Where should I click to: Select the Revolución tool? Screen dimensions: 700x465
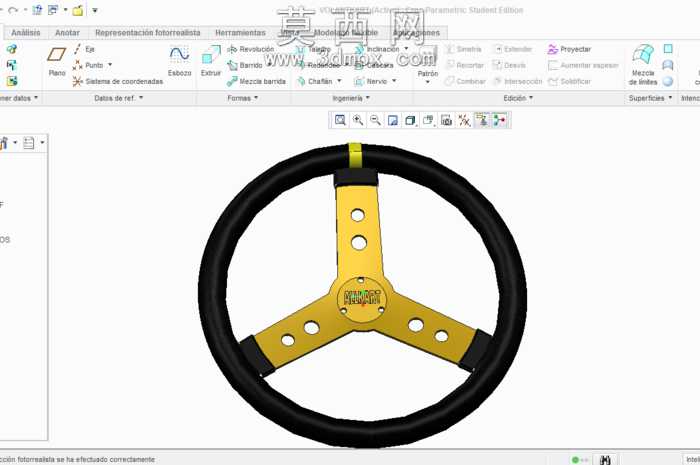point(250,49)
